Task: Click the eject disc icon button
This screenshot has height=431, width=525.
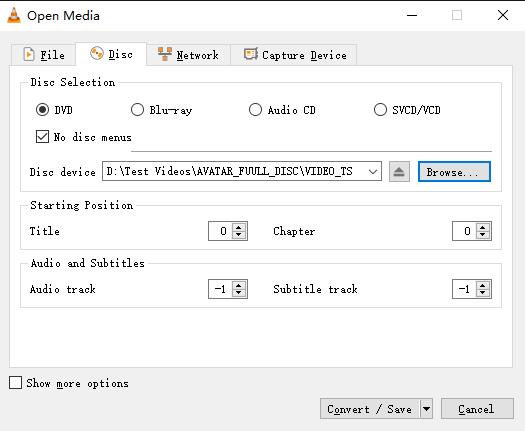Action: (x=399, y=172)
